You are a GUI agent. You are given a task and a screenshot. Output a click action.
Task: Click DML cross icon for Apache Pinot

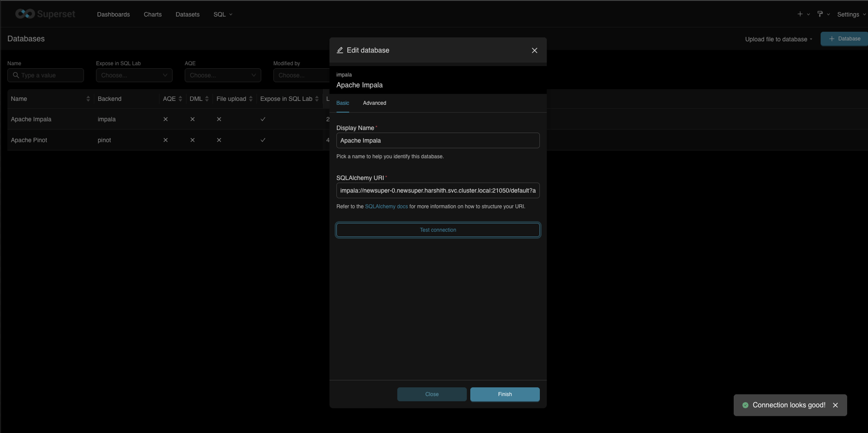193,140
